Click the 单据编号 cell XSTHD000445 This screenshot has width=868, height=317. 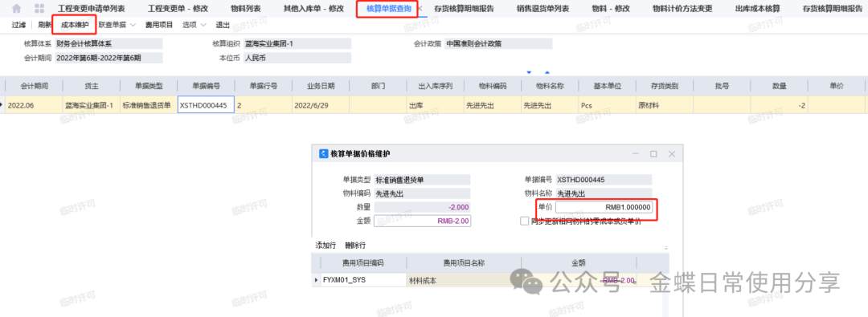[x=206, y=104]
